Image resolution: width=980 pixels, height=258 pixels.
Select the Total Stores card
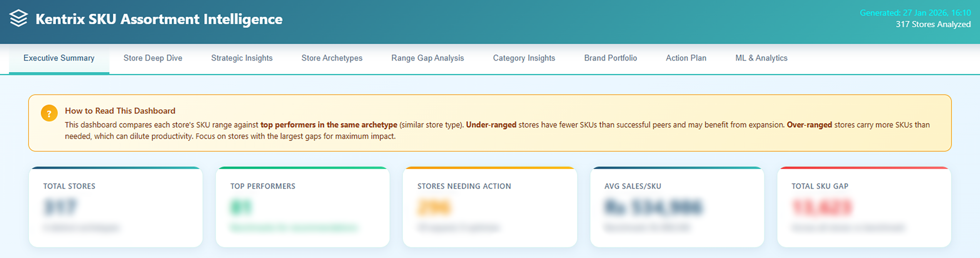coord(116,207)
